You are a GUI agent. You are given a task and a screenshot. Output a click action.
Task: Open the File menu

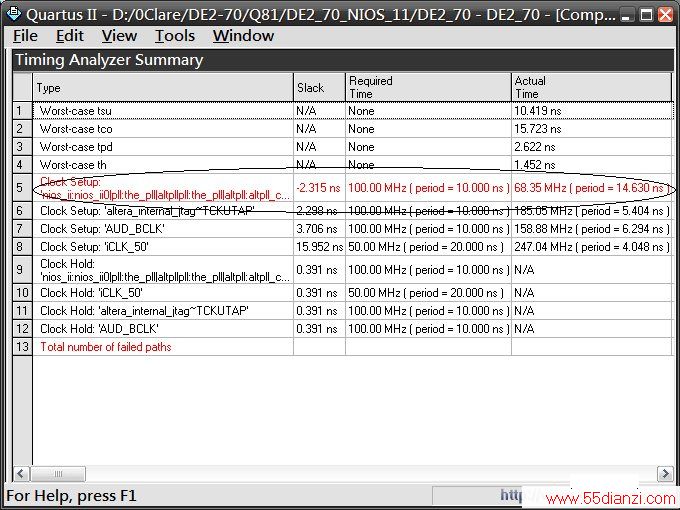coord(25,36)
